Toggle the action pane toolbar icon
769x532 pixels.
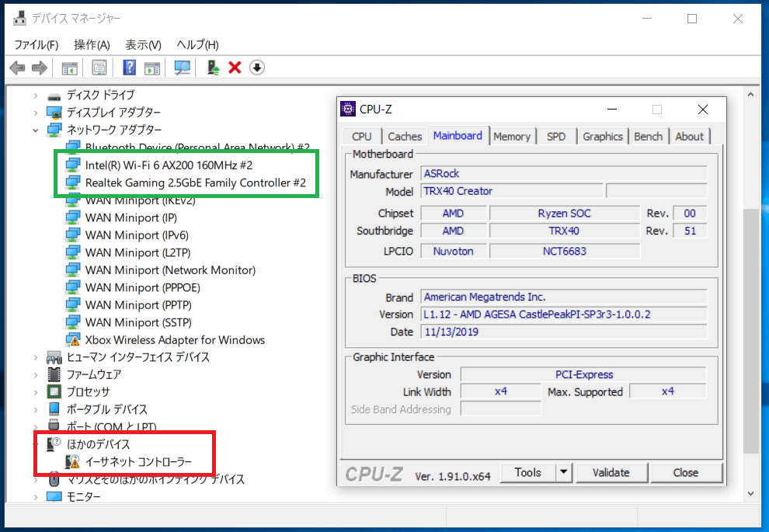coord(152,68)
